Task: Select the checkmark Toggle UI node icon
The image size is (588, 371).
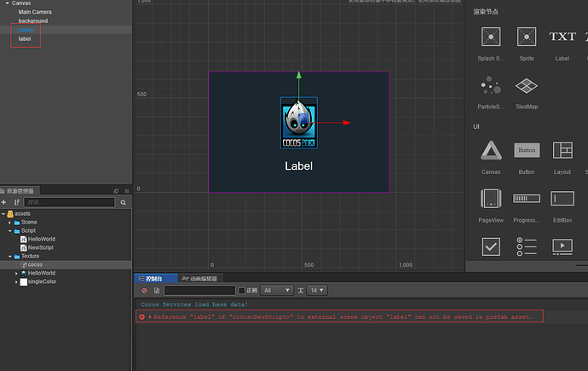Action: tap(491, 246)
